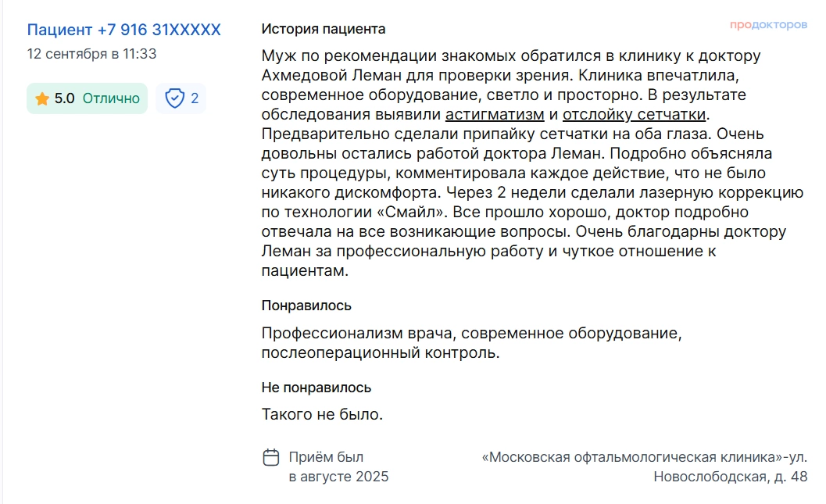
Task: Select the История пациента heading
Action: coord(323,29)
